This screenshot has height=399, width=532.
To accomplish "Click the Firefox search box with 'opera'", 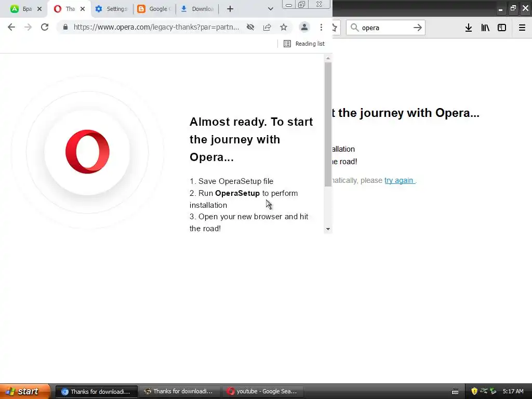I will (385, 28).
